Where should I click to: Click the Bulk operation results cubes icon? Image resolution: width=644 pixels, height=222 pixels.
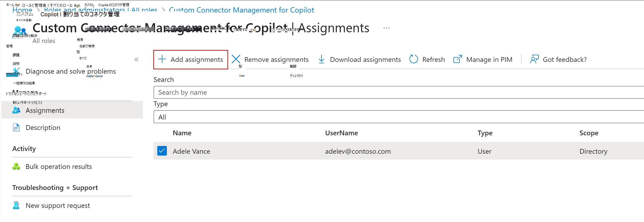click(16, 166)
